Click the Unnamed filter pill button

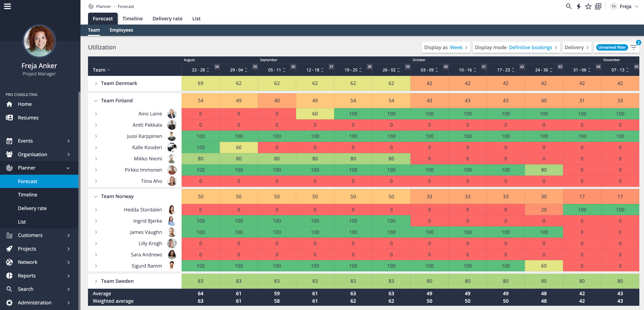[x=612, y=47]
